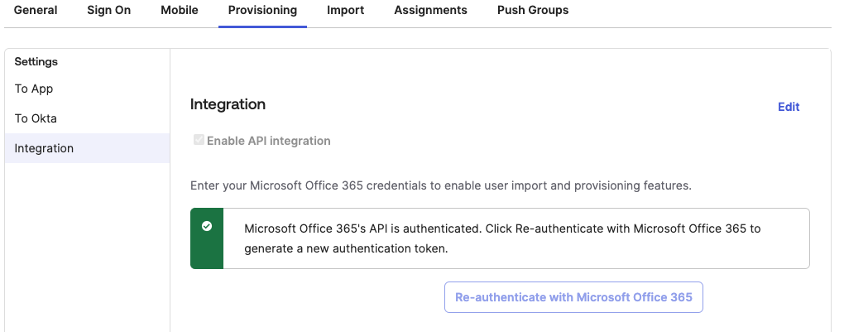
Task: Click Re-authenticate with Microsoft Office 365 button
Action: click(x=573, y=297)
